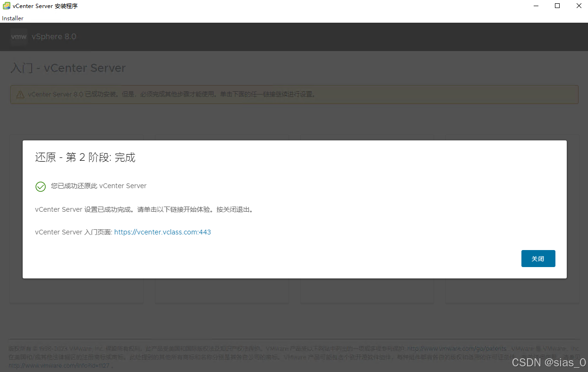Click the green success checkmark icon
The width and height of the screenshot is (588, 372).
(x=41, y=186)
